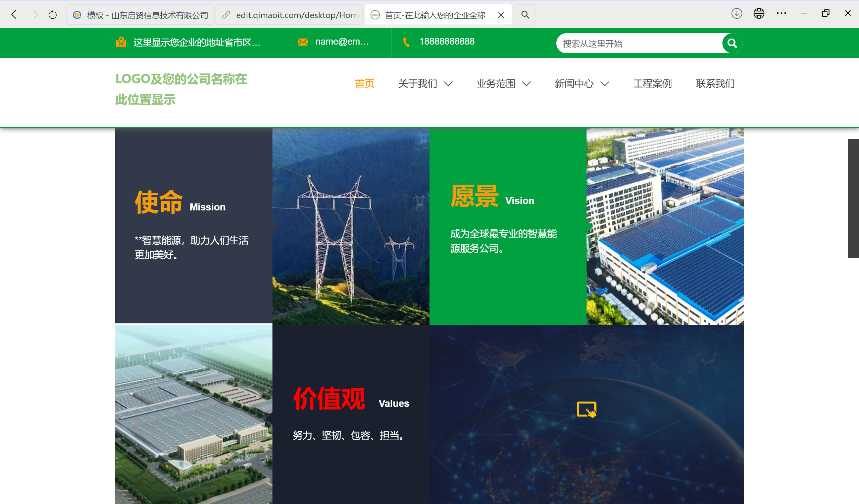The width and height of the screenshot is (859, 504).
Task: Click the phone icon next to 18888888888
Action: tap(406, 42)
